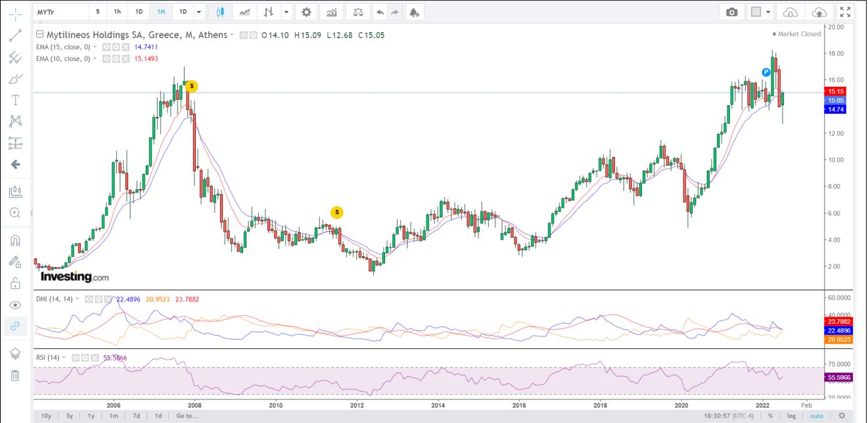Viewport: 868px width, 423px height.
Task: Select the trend line drawing tool
Action: coord(15,36)
